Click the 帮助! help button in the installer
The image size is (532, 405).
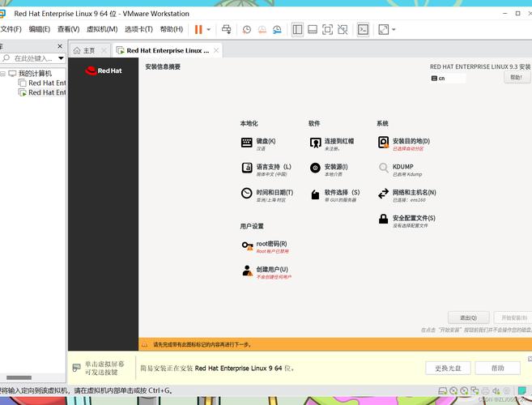[517, 78]
